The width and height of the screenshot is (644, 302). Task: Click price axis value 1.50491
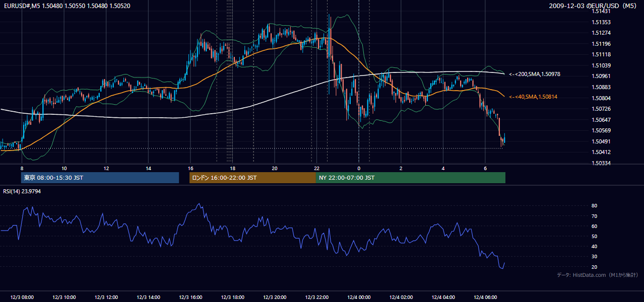601,142
